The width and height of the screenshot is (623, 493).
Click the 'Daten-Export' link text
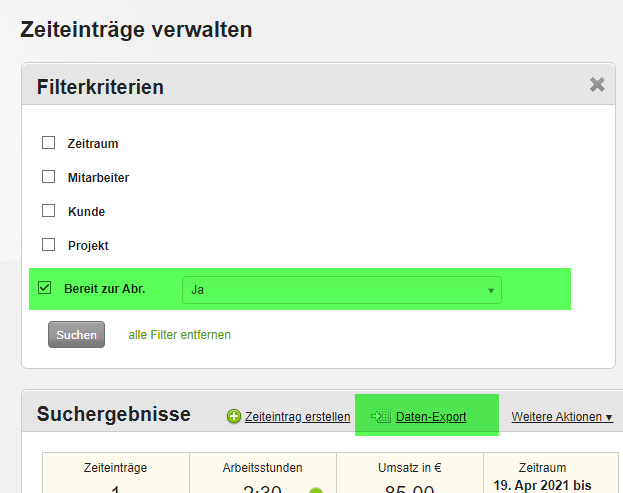(x=431, y=417)
